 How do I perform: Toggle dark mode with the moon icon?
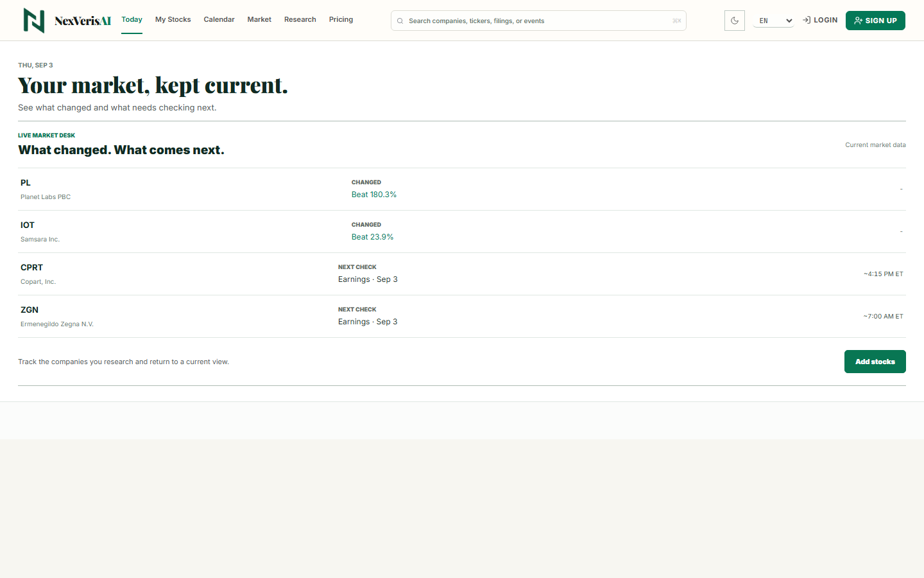(x=735, y=21)
